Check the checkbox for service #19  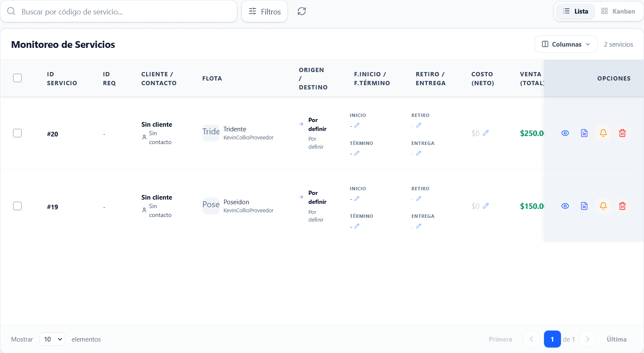click(17, 206)
